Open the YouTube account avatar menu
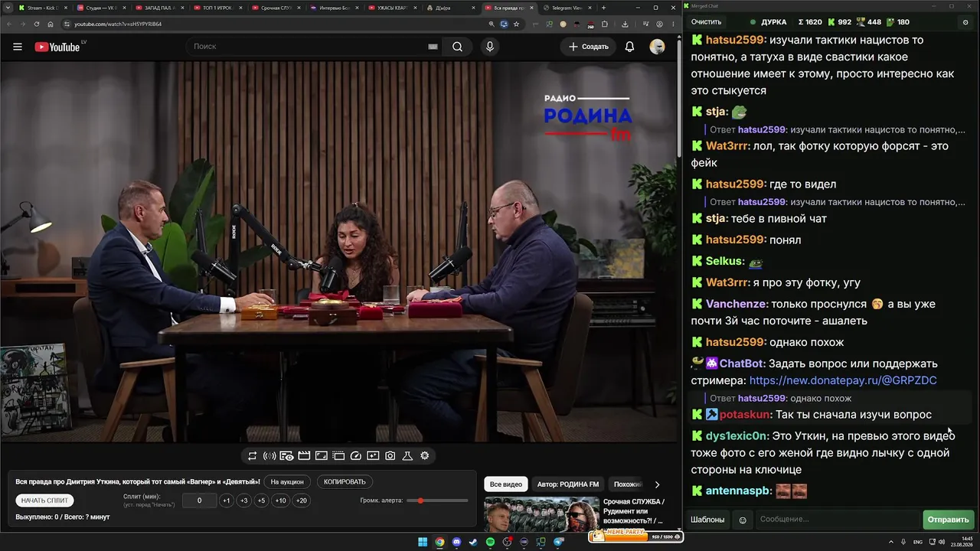This screenshot has width=980, height=551. [657, 47]
